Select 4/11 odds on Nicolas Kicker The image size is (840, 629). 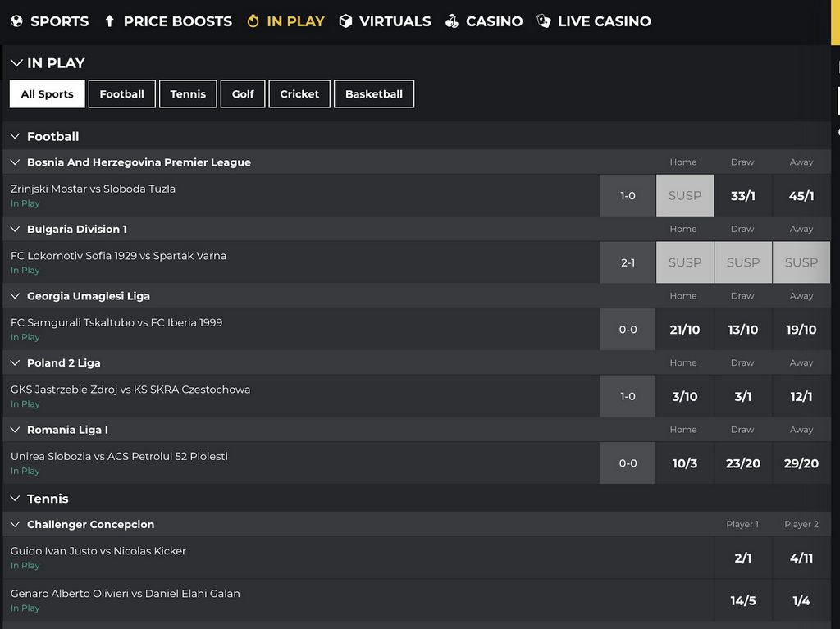point(801,558)
